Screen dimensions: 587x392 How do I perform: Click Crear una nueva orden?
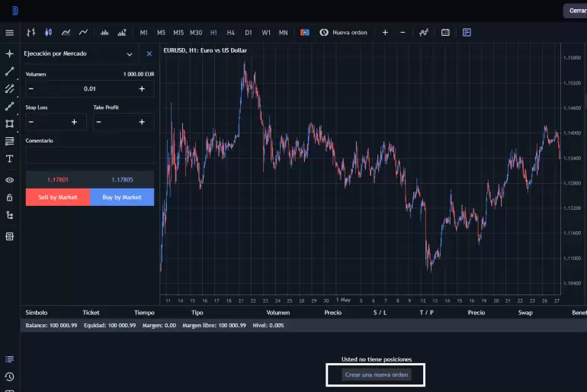[377, 374]
